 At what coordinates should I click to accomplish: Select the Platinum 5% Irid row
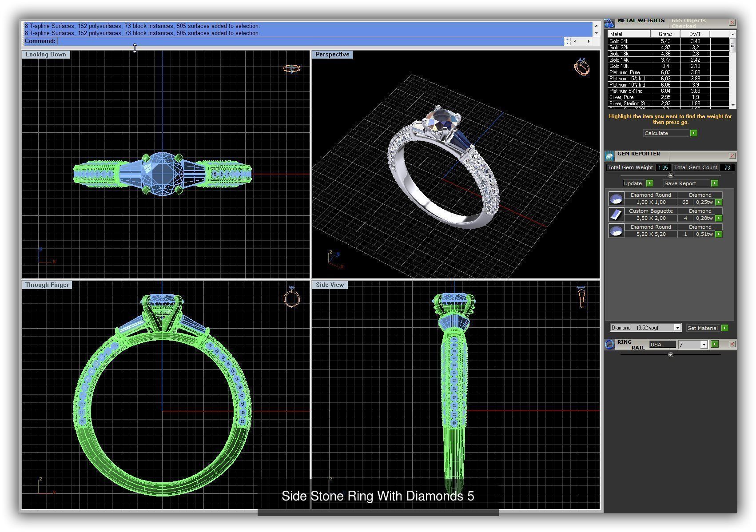[668, 91]
